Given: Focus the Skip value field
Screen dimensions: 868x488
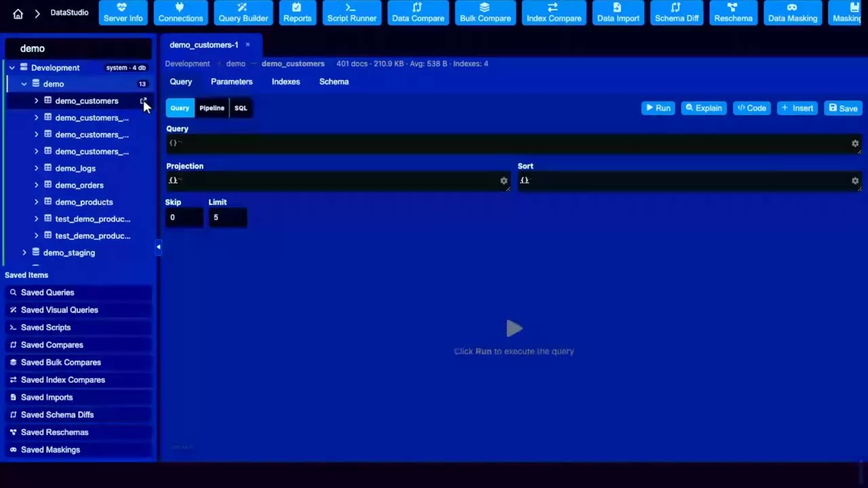Looking at the screenshot, I should (184, 218).
